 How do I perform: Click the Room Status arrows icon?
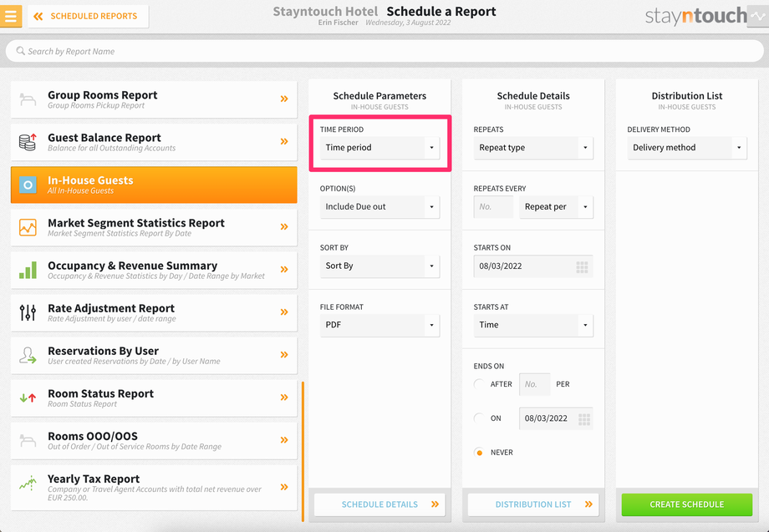28,398
